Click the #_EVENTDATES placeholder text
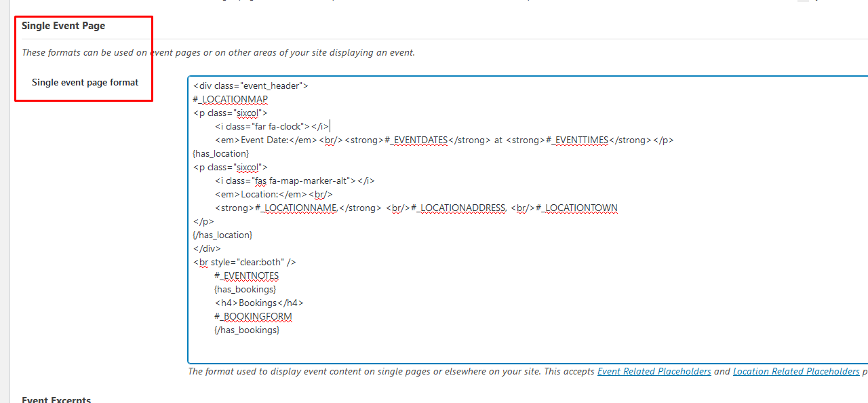The width and height of the screenshot is (868, 403). click(416, 140)
